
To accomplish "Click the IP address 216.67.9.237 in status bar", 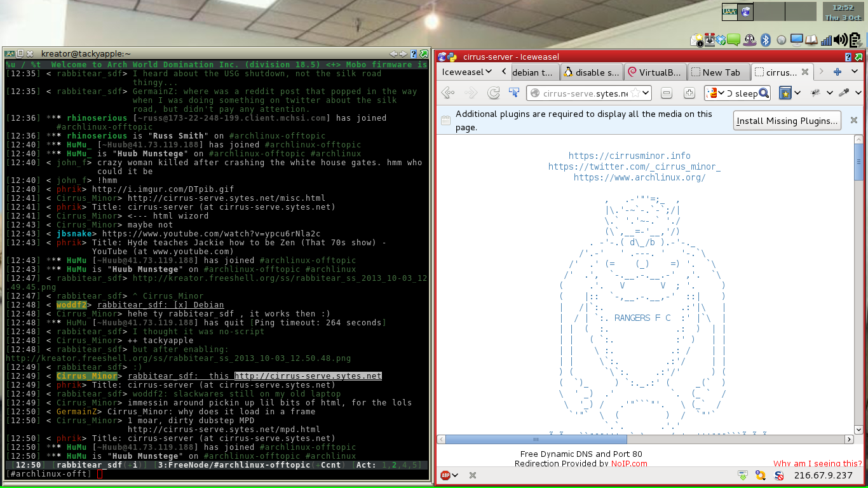I will click(x=823, y=475).
